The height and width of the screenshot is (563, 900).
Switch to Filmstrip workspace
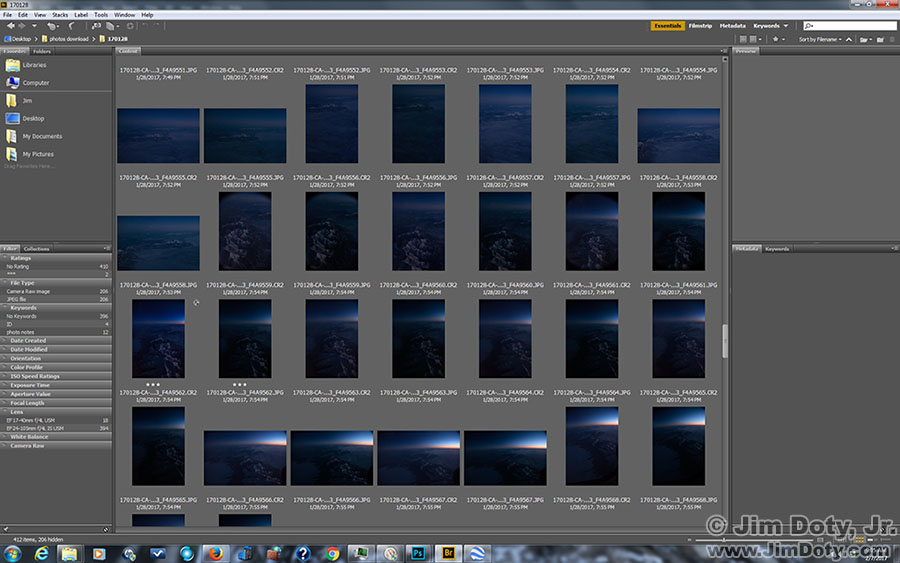(700, 26)
